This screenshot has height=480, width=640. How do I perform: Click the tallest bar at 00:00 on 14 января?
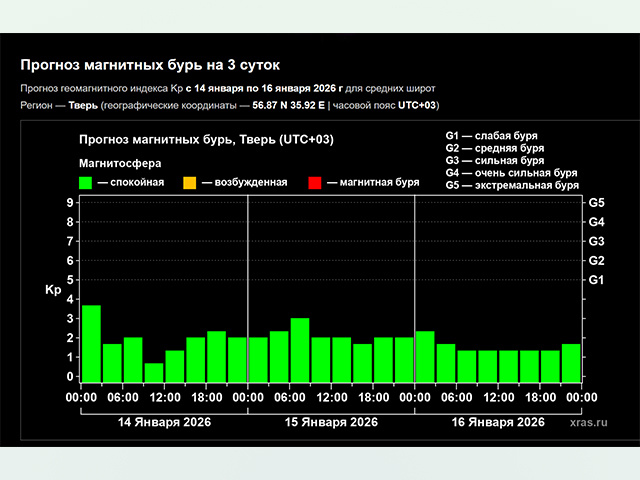[x=91, y=344]
